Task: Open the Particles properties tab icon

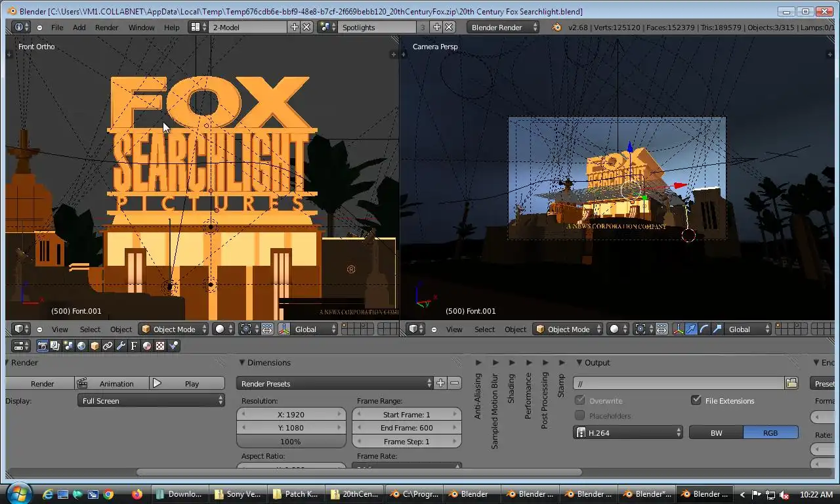Action: click(173, 346)
